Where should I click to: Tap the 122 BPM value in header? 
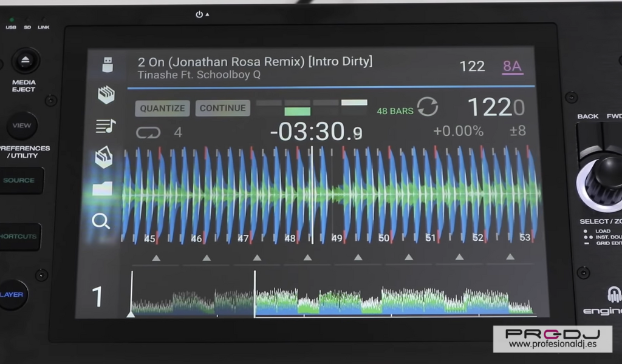pyautogui.click(x=472, y=66)
